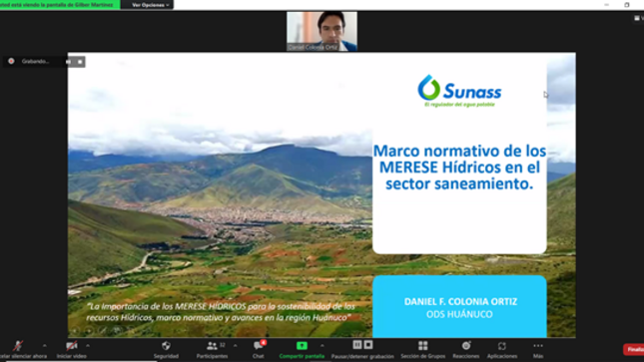Expand the Participantes options arrow
This screenshot has height=362, width=644.
point(236,346)
